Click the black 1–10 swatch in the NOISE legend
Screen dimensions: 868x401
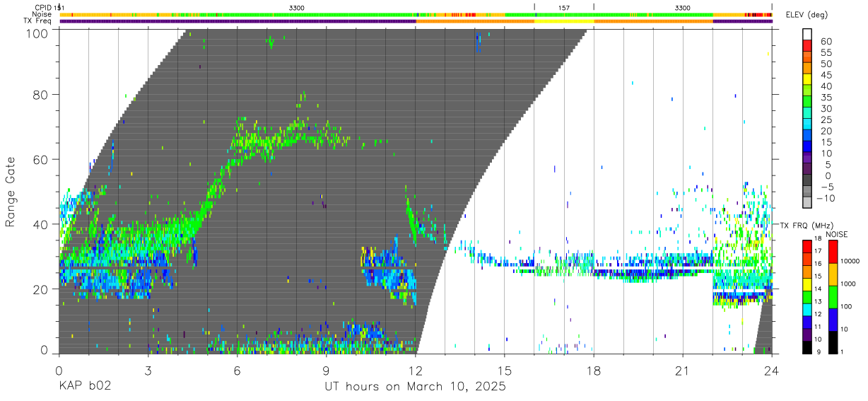[832, 341]
